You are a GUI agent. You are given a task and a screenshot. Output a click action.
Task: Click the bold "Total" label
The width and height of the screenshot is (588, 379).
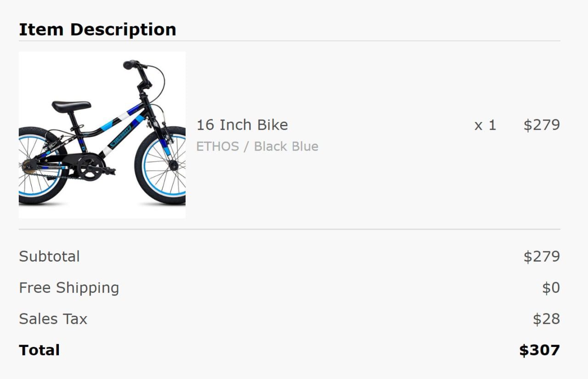click(x=39, y=350)
